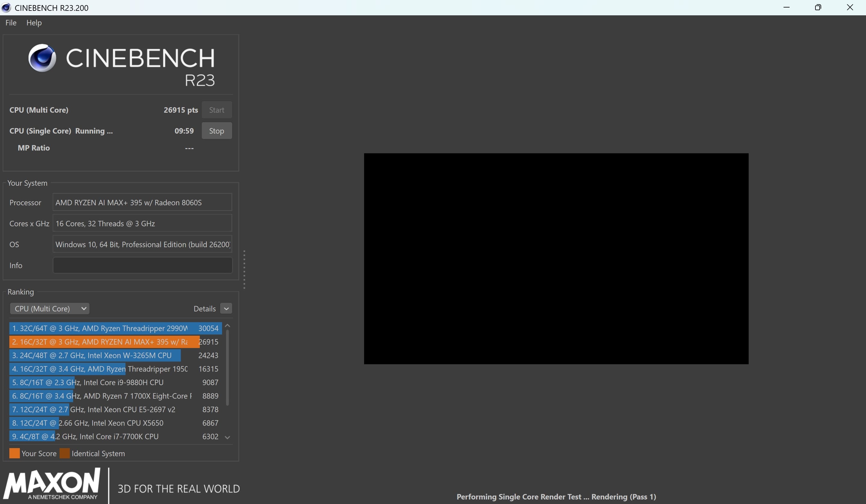Restore down the window
Viewport: 866px width, 504px height.
818,8
